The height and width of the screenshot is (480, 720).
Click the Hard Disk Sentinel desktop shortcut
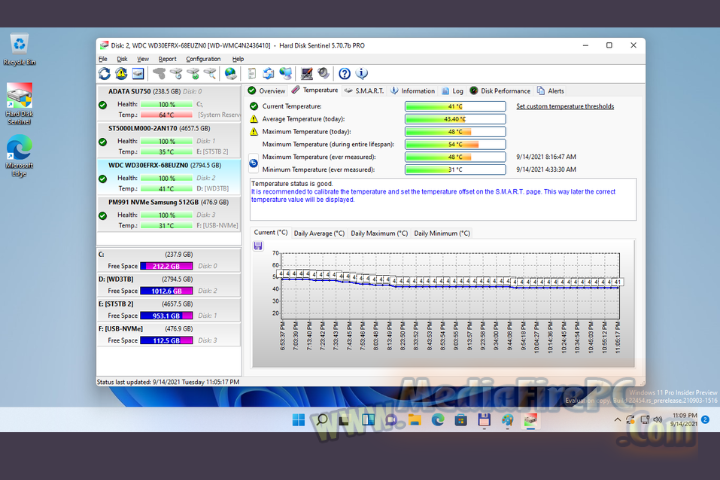coord(19,104)
